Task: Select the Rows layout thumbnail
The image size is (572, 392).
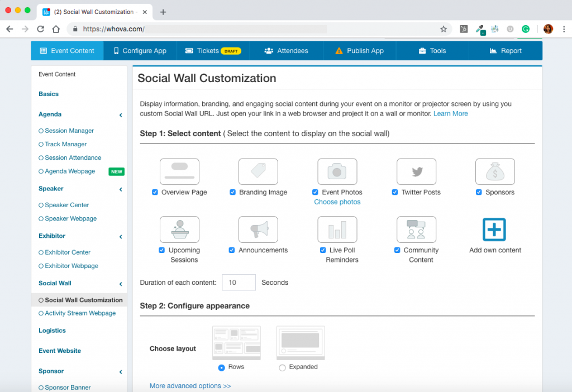Action: click(x=236, y=343)
